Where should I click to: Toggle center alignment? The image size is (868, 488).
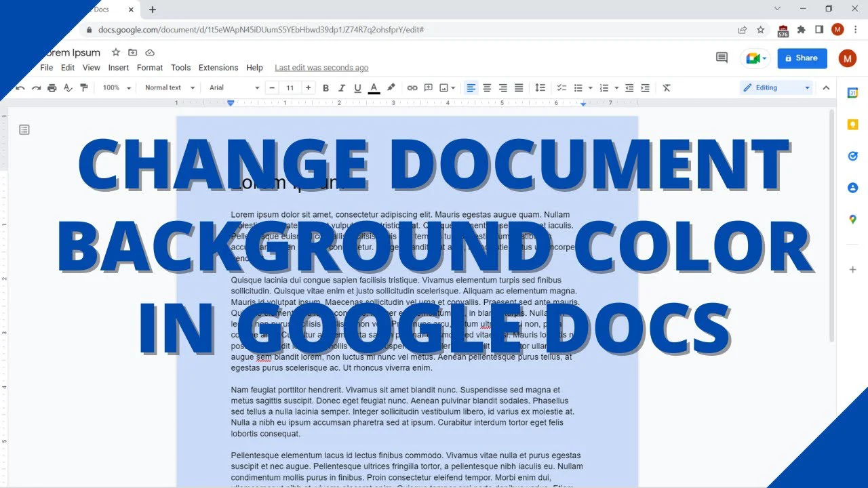tap(487, 88)
